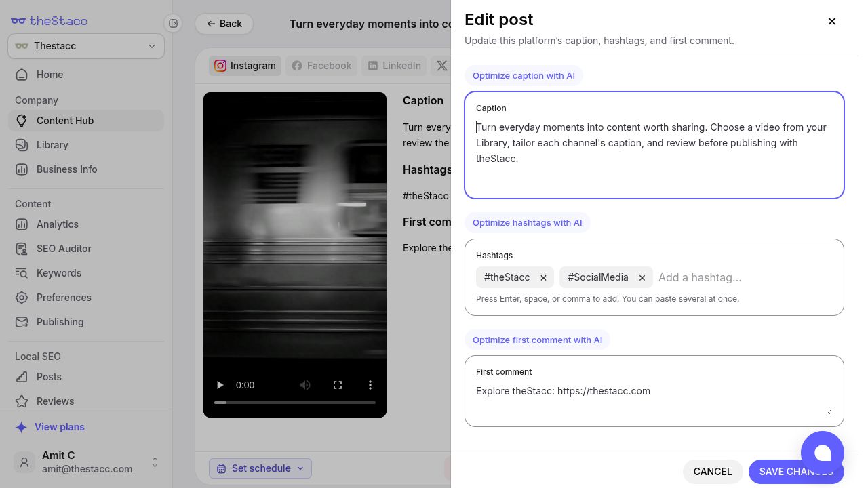
Task: Go to Home in the sidebar
Action: point(86,75)
